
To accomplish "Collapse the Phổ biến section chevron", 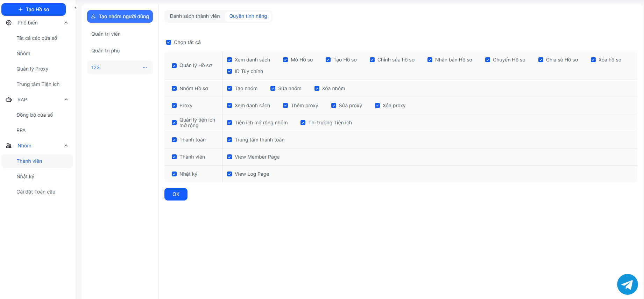I will (66, 23).
